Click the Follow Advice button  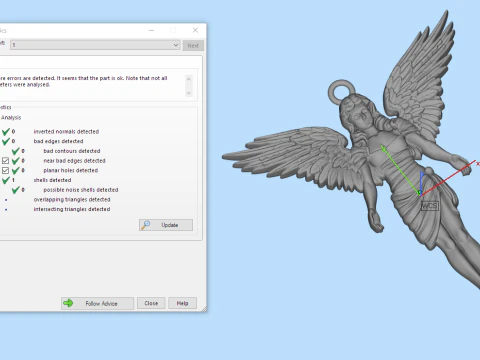click(x=97, y=303)
